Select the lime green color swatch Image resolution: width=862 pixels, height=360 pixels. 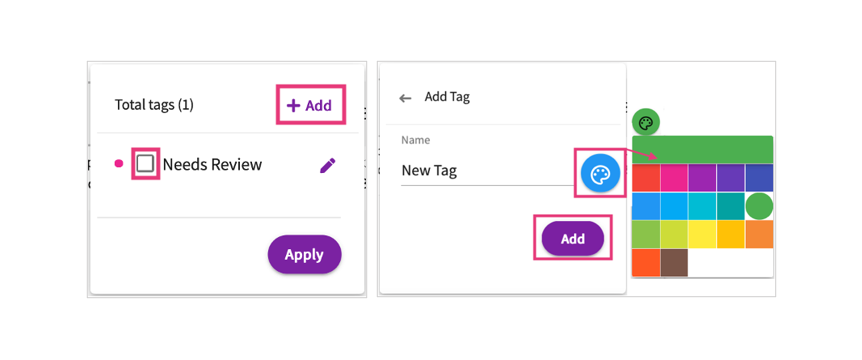[674, 234]
